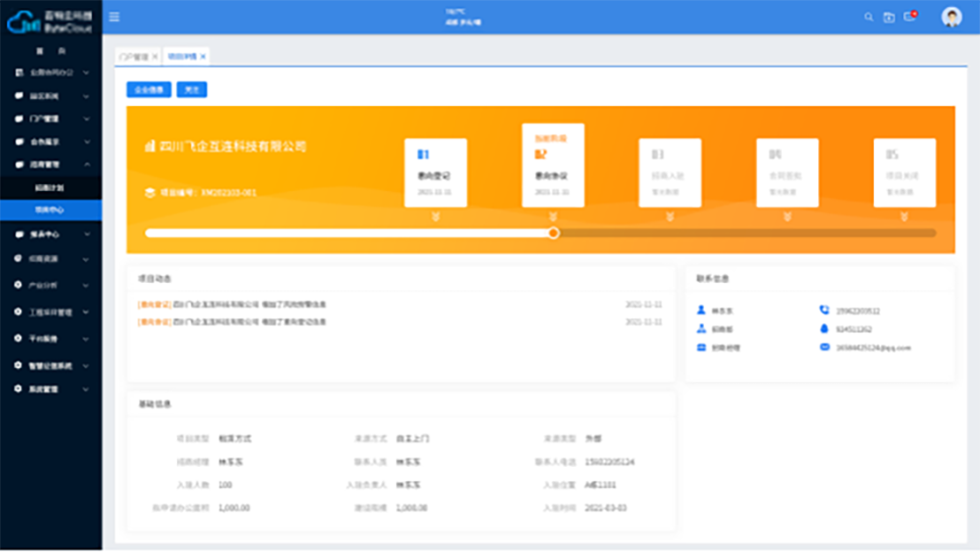Image resolution: width=980 pixels, height=552 pixels.
Task: Click the phone icon in contact panel
Action: 824,310
